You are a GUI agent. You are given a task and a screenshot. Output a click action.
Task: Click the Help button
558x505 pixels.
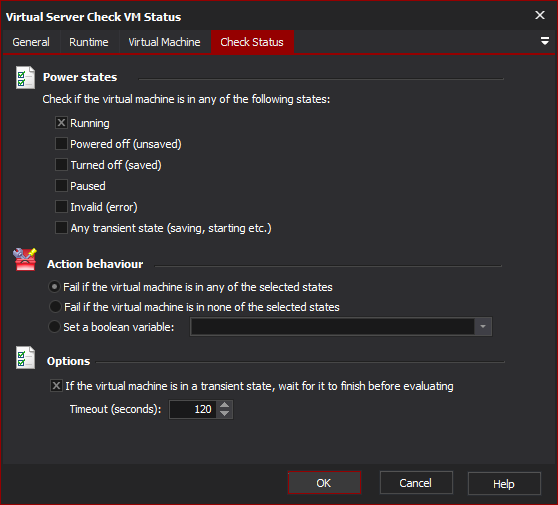[504, 484]
